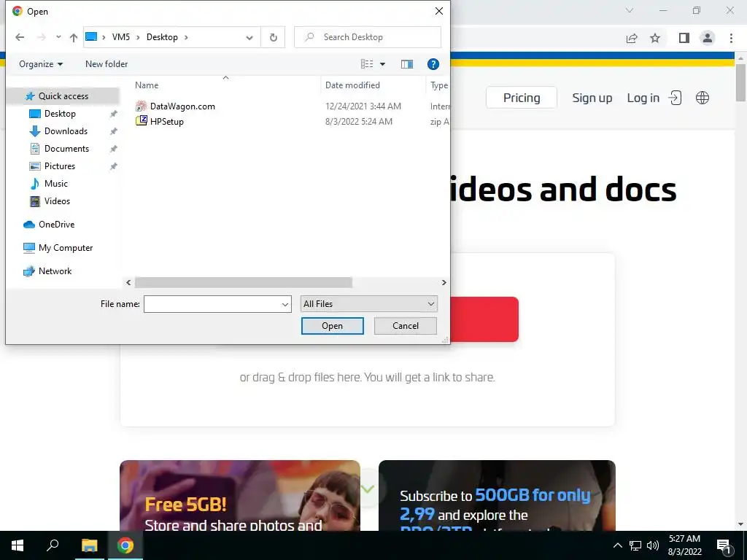Click the HPSetup zip icon
Screen dimensions: 747x560
point(142,121)
